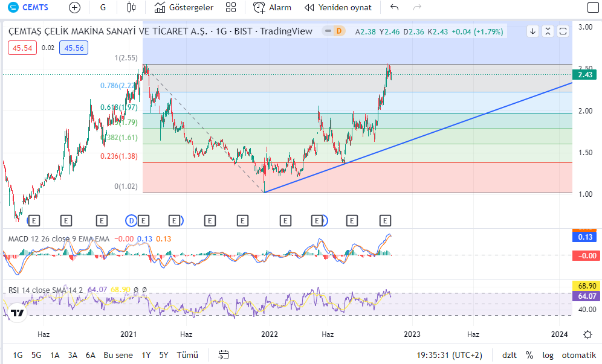602x364 pixels.
Task: Collapse the main chart pane
Action: click(x=548, y=31)
